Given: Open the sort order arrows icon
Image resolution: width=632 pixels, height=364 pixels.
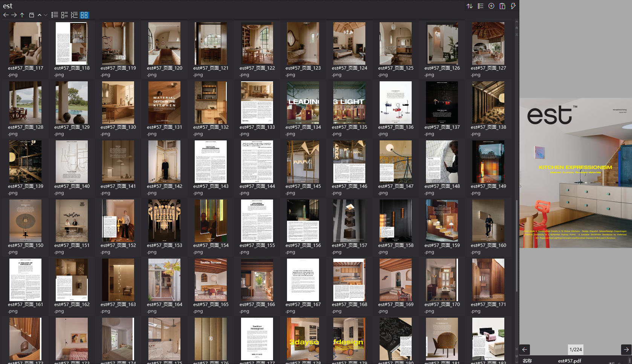Looking at the screenshot, I should click(x=469, y=6).
